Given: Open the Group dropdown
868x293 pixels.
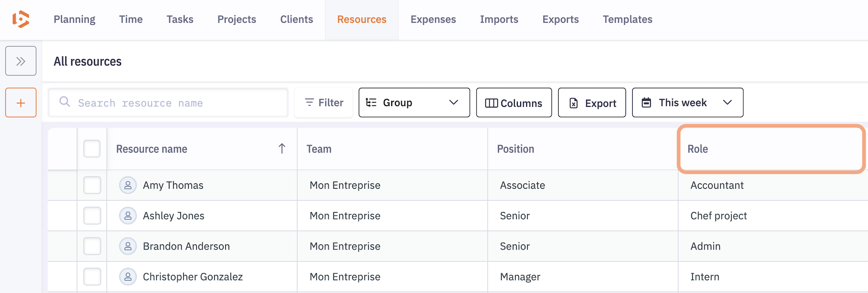Looking at the screenshot, I should 414,103.
